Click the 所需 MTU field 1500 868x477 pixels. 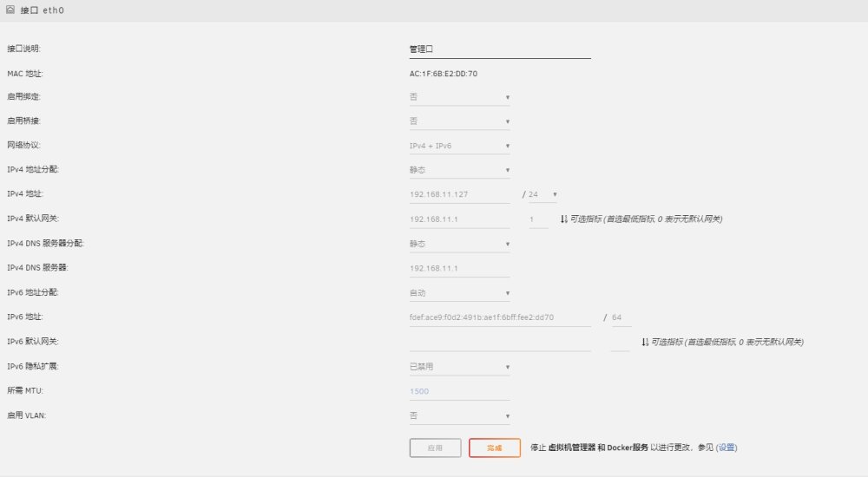click(459, 391)
